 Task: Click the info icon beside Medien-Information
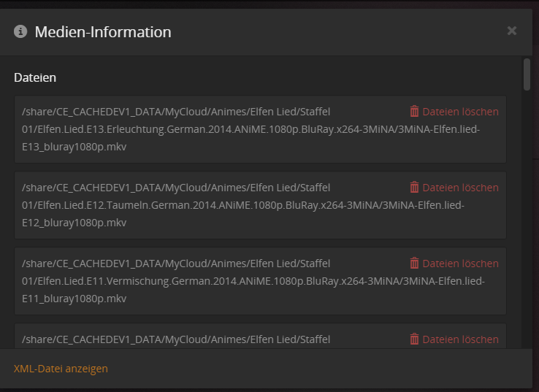coord(20,31)
